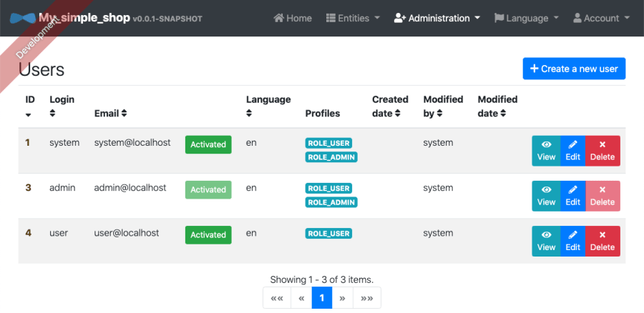644x313 pixels.
Task: Open the Account dropdown menu
Action: coord(601,18)
